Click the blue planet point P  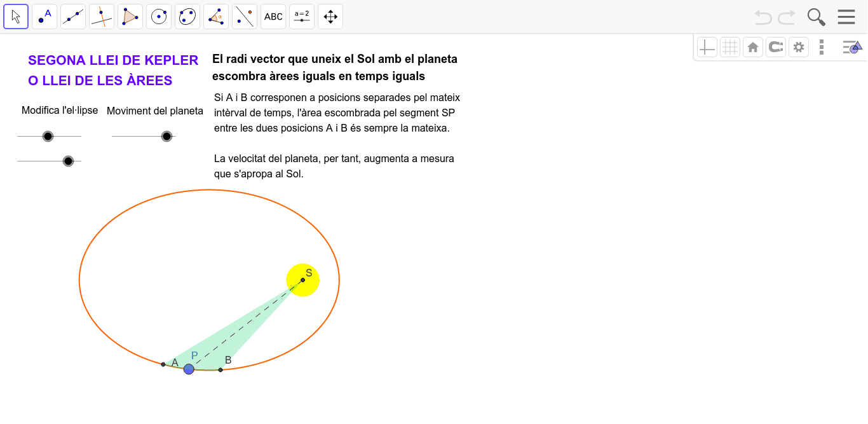point(189,369)
